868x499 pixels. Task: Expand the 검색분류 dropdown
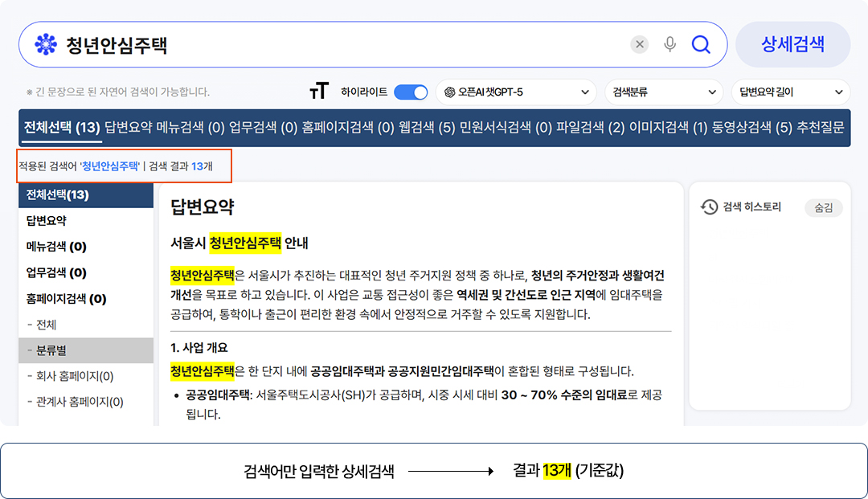(665, 92)
